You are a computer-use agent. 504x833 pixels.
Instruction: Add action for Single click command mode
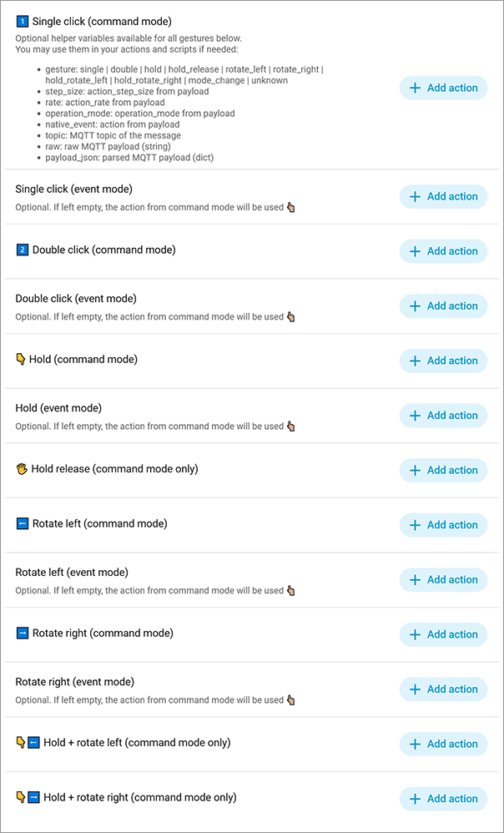[443, 88]
